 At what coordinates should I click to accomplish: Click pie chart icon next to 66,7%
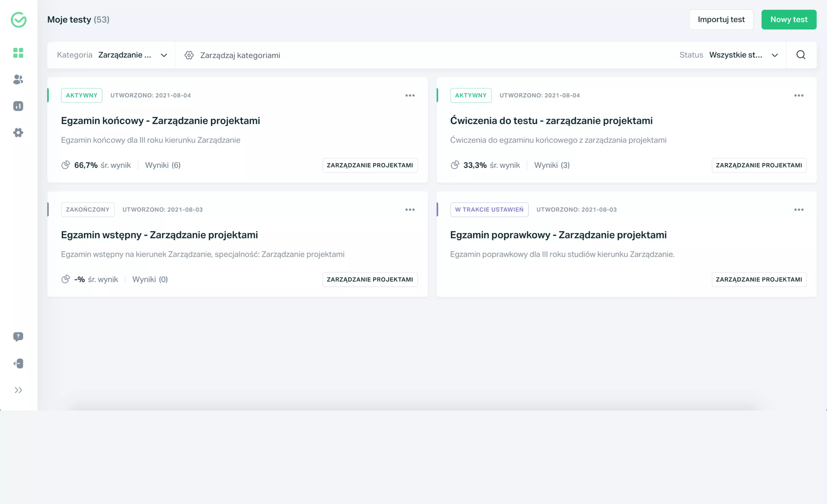coord(65,165)
